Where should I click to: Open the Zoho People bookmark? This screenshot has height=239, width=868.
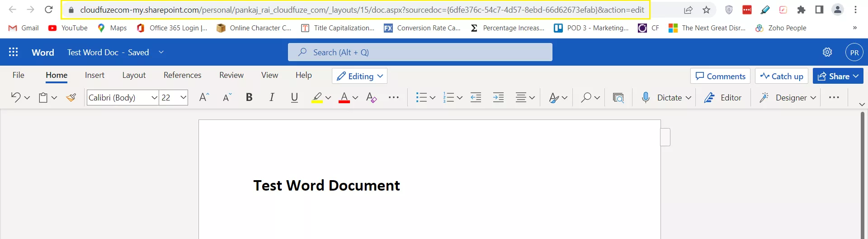pyautogui.click(x=781, y=28)
